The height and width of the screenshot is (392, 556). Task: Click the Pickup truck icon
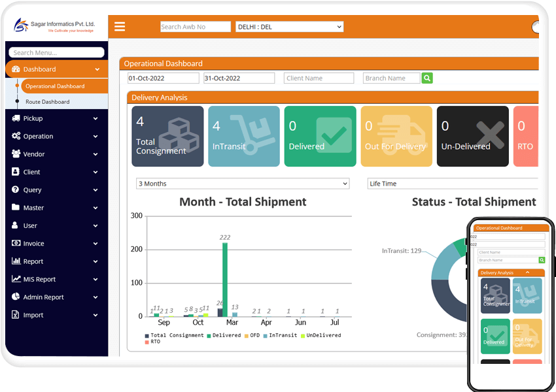pos(16,118)
